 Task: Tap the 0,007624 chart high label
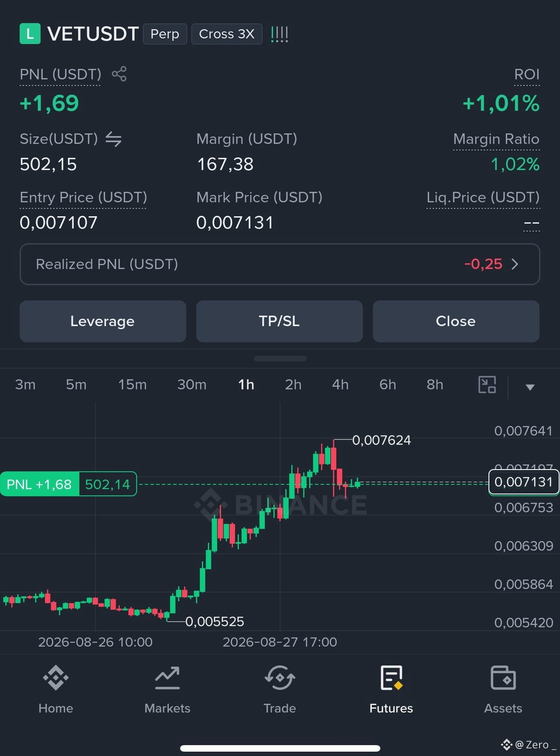pos(382,440)
